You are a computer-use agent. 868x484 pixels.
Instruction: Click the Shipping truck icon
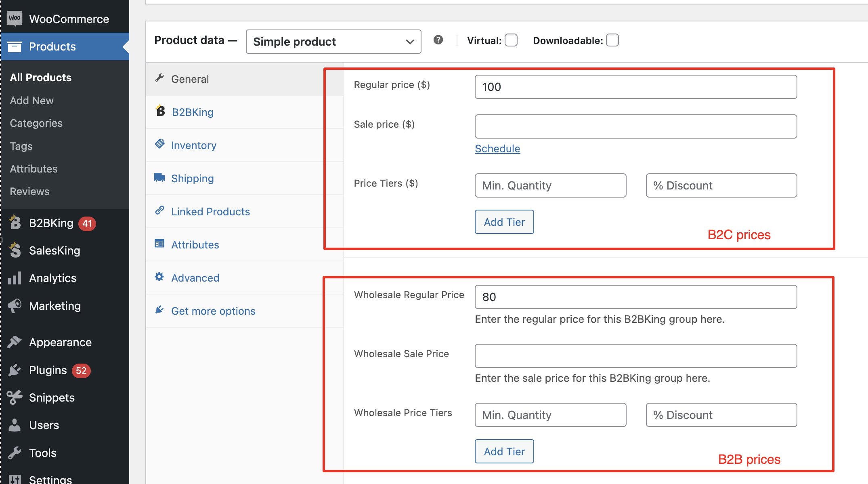[159, 177]
